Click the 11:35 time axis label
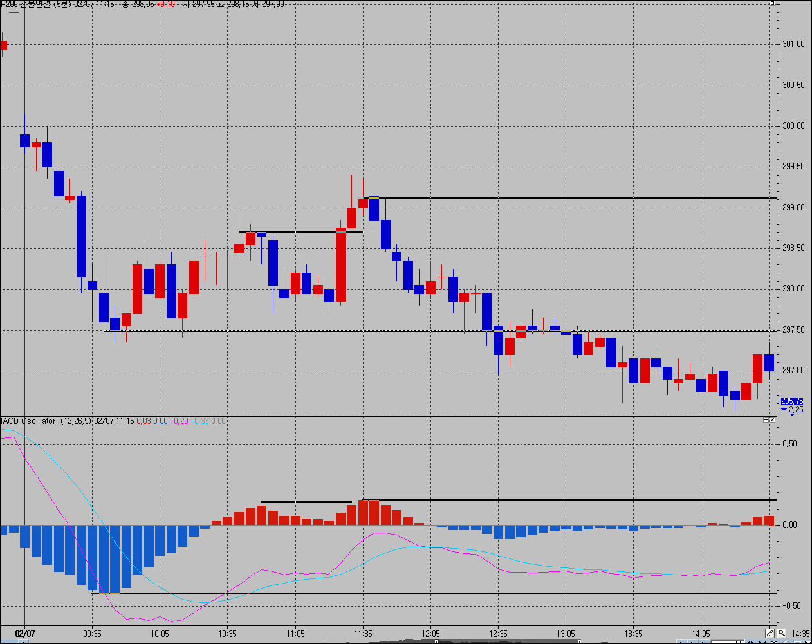812x644 pixels. (363, 634)
